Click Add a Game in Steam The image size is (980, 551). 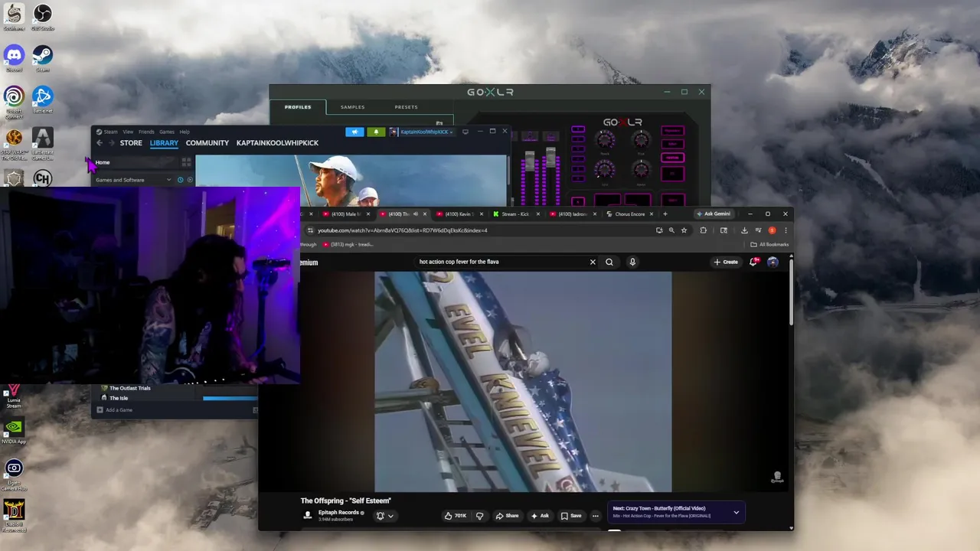tap(114, 410)
